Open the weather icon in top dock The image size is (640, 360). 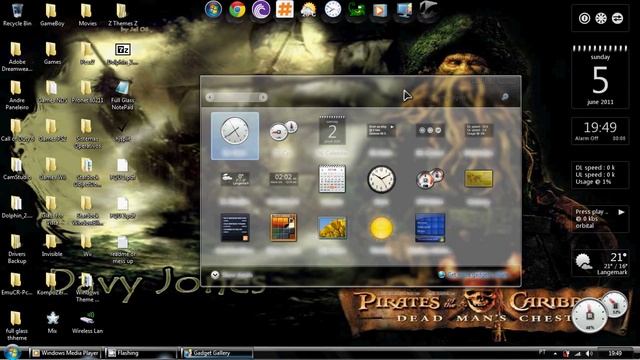click(309, 10)
